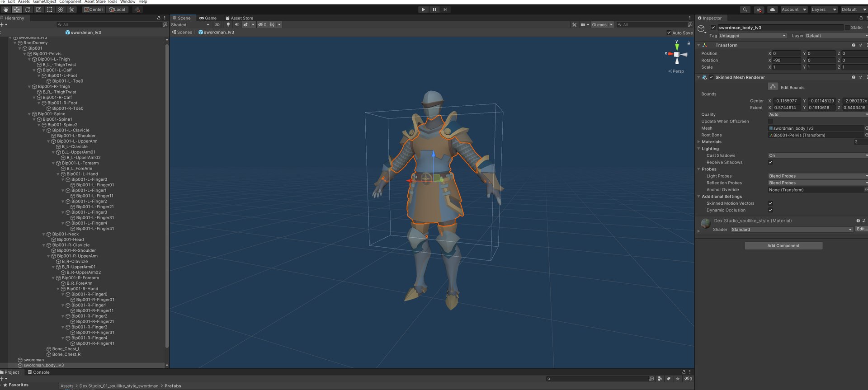
Task: Click the Add Component button
Action: 783,246
